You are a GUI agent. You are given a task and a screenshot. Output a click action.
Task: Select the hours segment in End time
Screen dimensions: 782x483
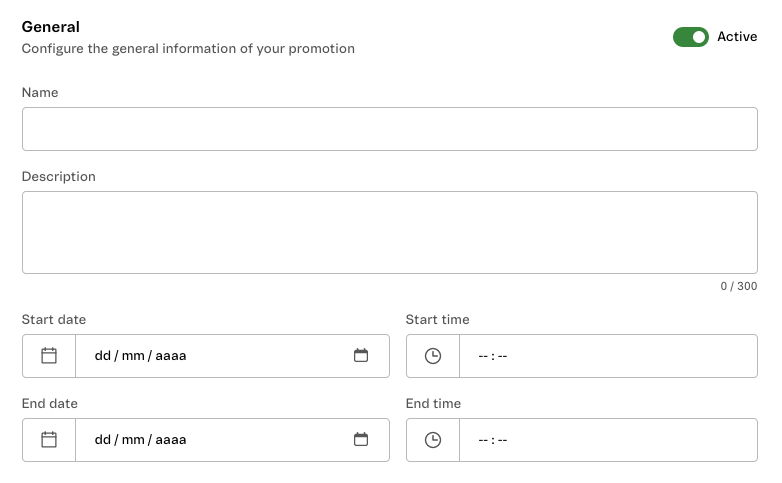[483, 440]
